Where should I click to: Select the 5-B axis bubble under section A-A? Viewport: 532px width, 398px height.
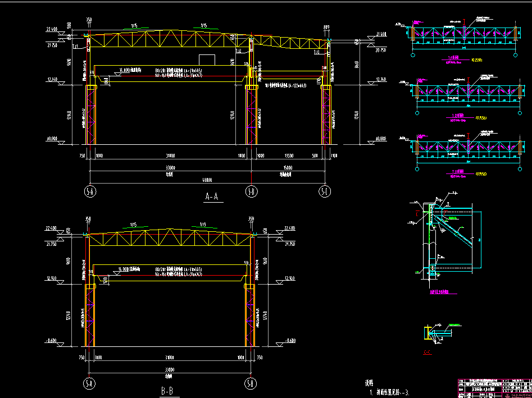pyautogui.click(x=251, y=192)
